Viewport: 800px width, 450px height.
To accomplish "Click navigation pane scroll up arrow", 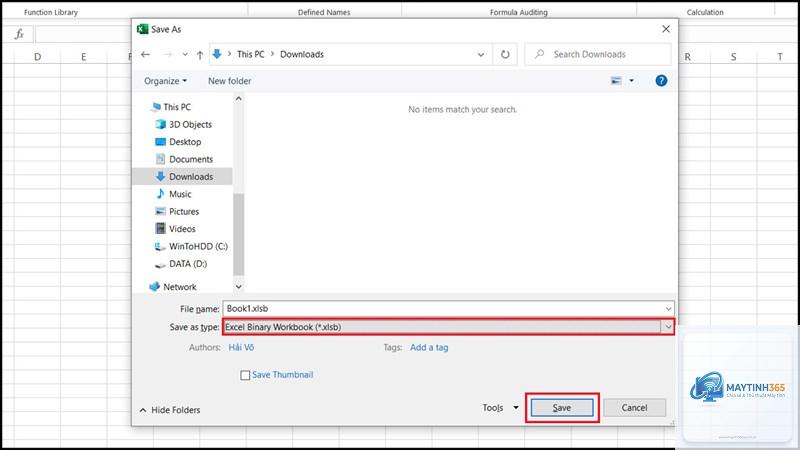I will coord(238,98).
